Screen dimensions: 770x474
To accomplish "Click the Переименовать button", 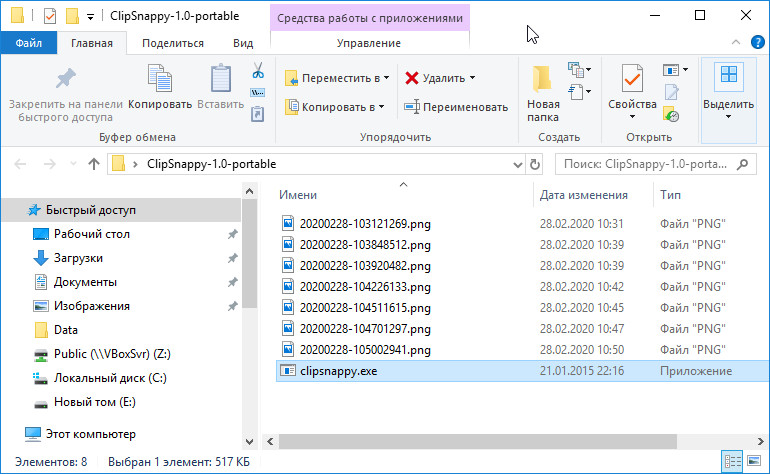I will 456,107.
